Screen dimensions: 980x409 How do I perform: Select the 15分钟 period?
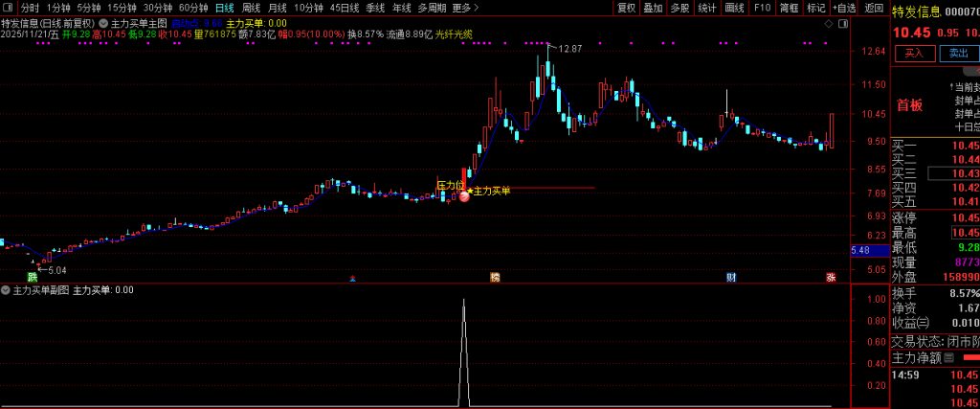[122, 8]
